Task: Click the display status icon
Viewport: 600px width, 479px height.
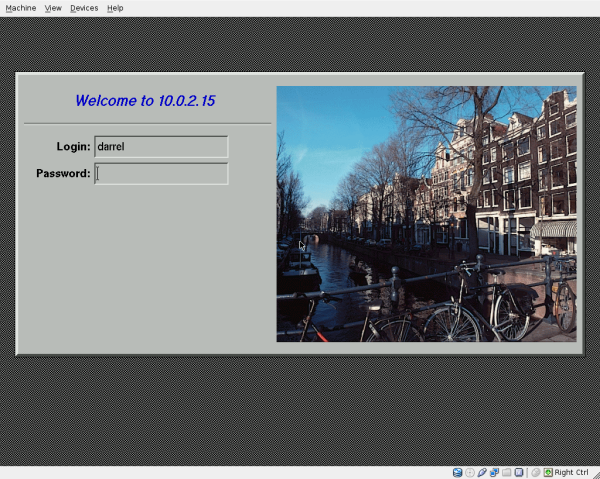Action: coord(518,472)
